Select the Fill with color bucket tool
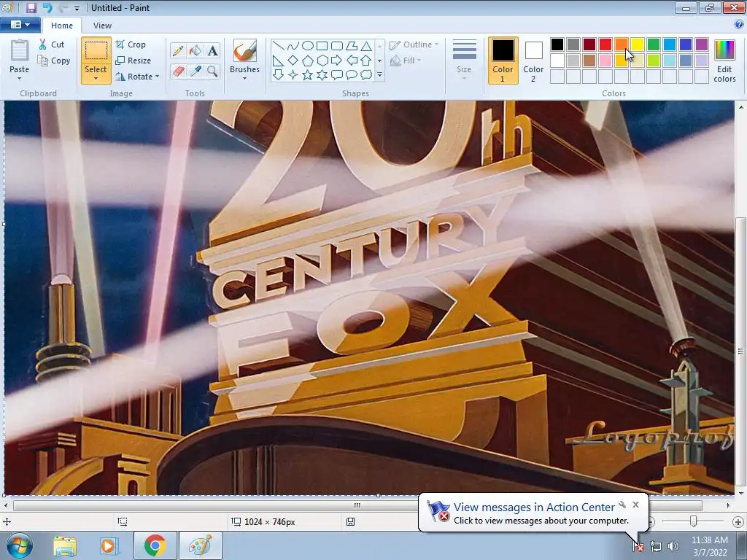747x560 pixels. (x=196, y=50)
